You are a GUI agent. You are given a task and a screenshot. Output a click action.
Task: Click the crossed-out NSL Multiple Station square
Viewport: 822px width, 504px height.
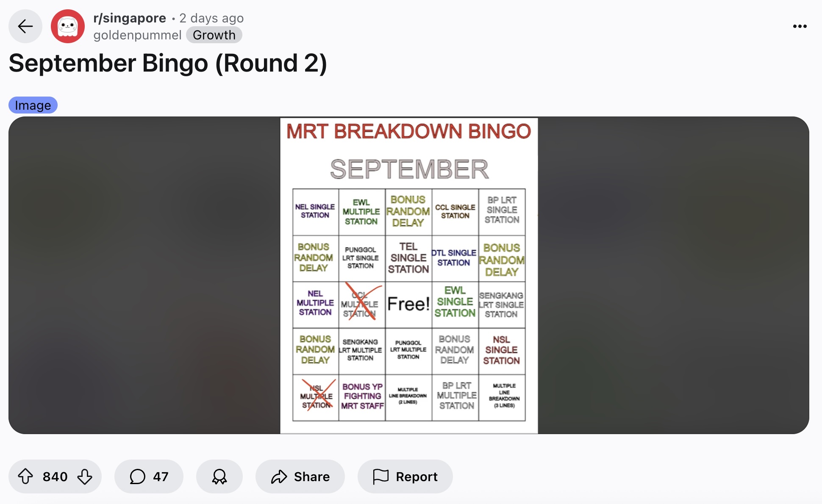[x=316, y=397]
